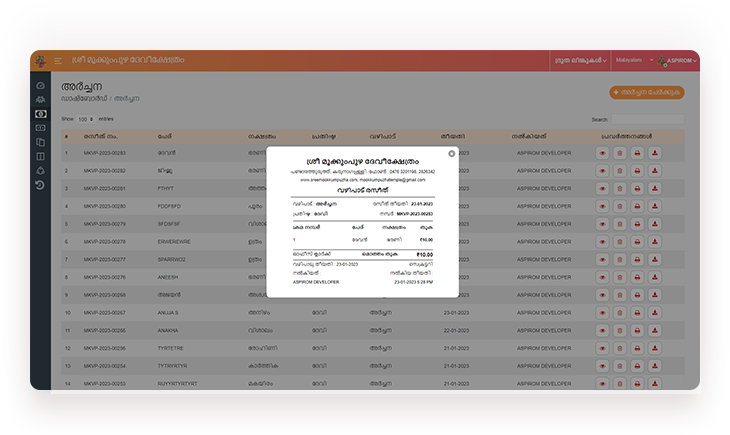View receipt MKVP-2023-00253 with eye icon
The width and height of the screenshot is (730, 435).
click(602, 384)
